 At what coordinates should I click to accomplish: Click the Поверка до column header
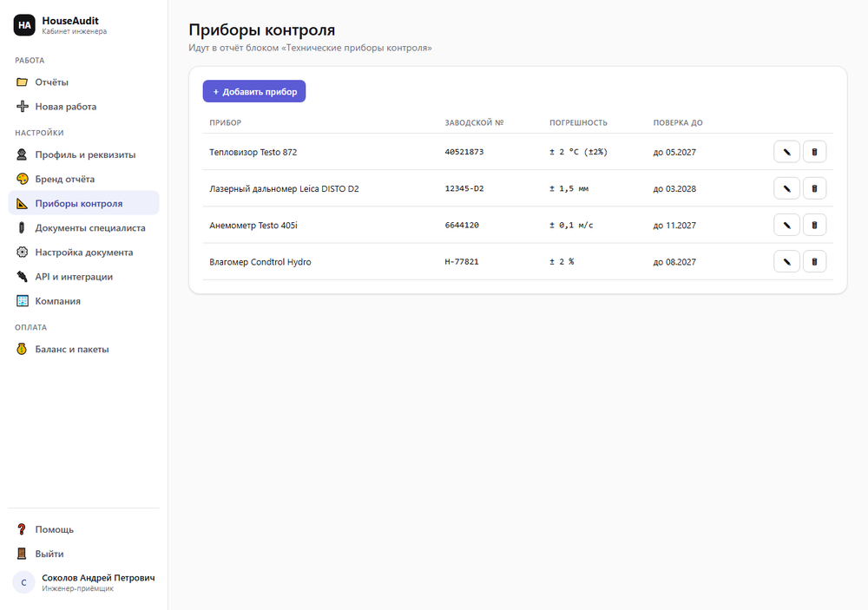[x=678, y=122]
